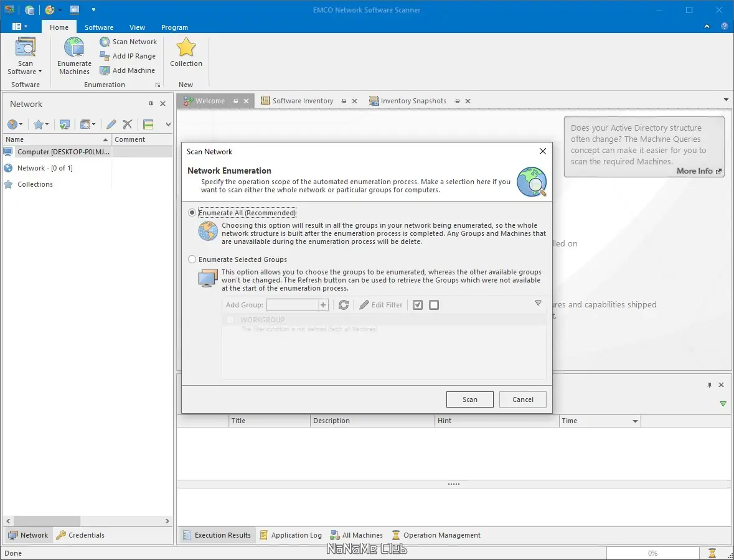Click the Scan button in dialog
Viewport: 734px width, 560px height.
(469, 399)
